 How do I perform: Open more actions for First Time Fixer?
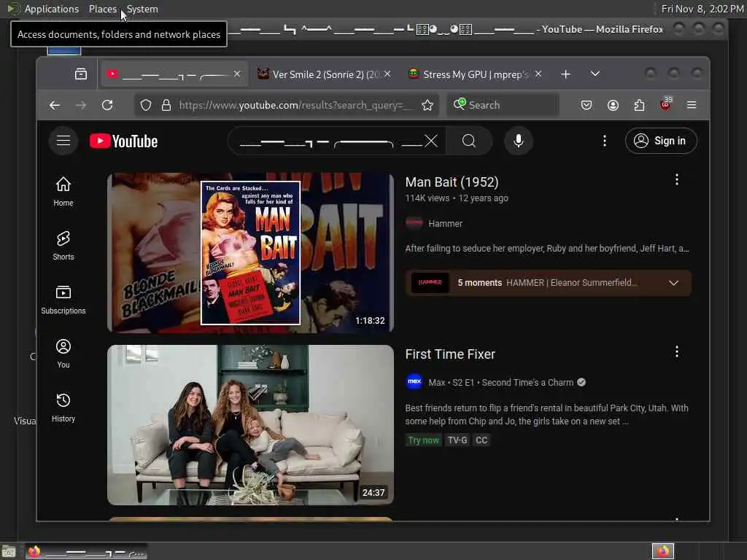(x=676, y=352)
